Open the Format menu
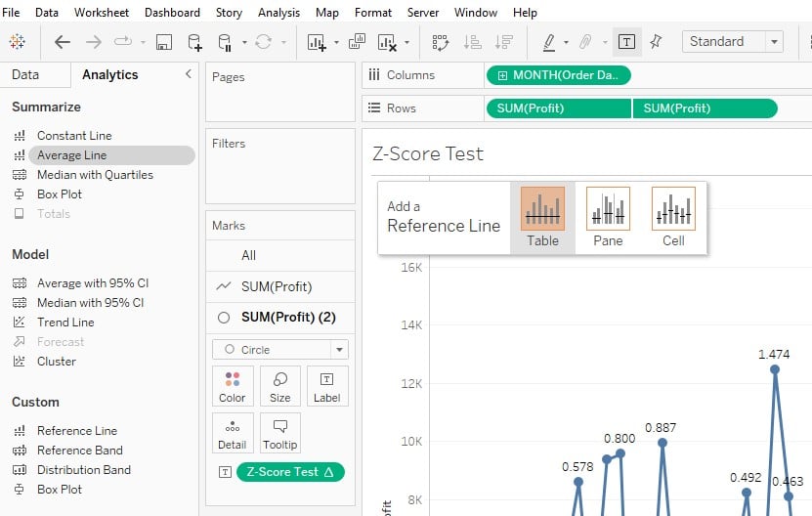The image size is (812, 516). [x=373, y=13]
